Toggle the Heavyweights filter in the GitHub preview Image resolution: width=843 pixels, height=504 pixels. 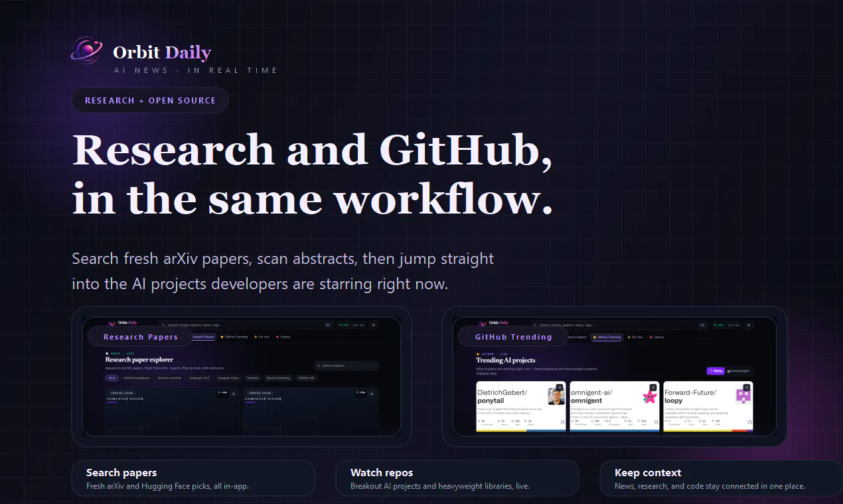pos(740,371)
